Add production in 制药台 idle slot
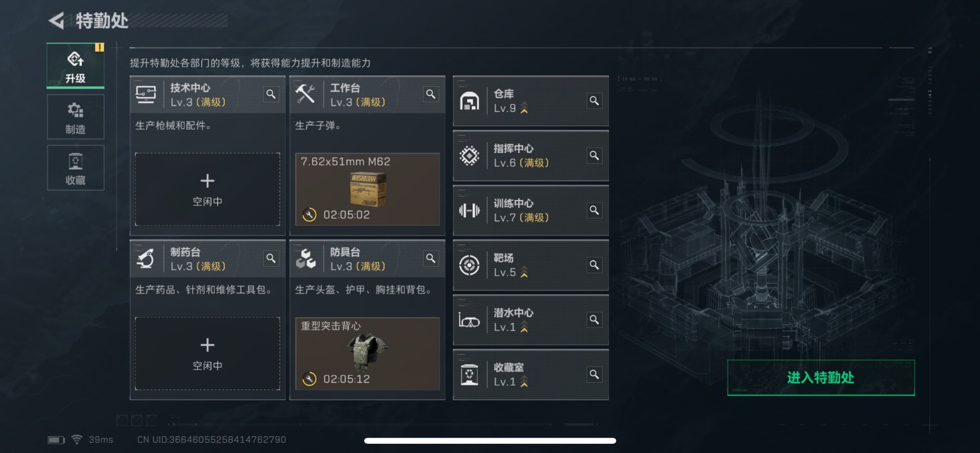The width and height of the screenshot is (980, 453). pos(207,353)
